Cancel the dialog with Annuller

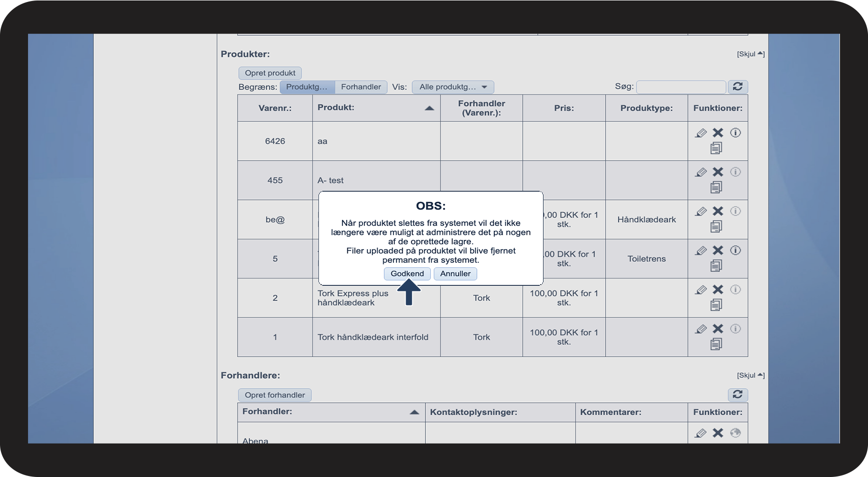(455, 274)
